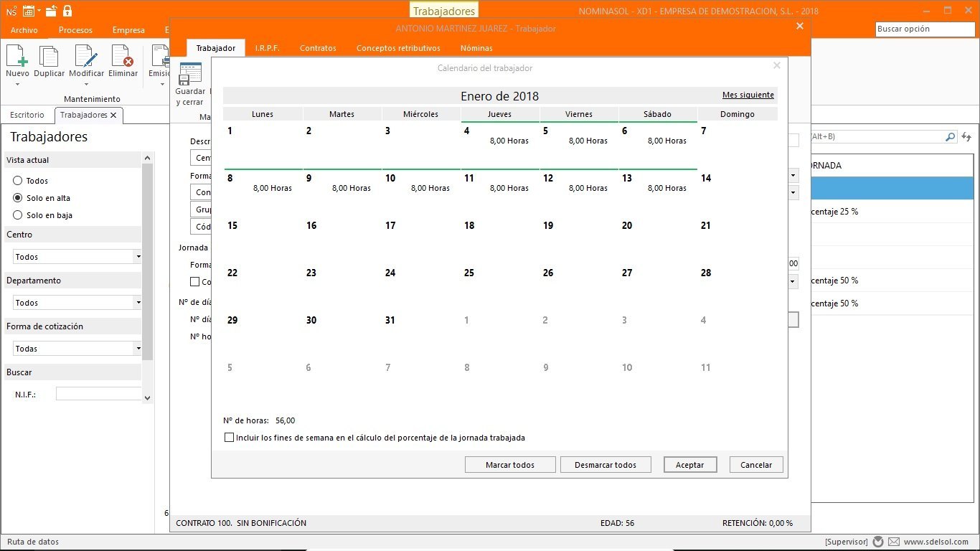The width and height of the screenshot is (980, 551).
Task: Click the NS application logo icon
Action: [x=11, y=11]
